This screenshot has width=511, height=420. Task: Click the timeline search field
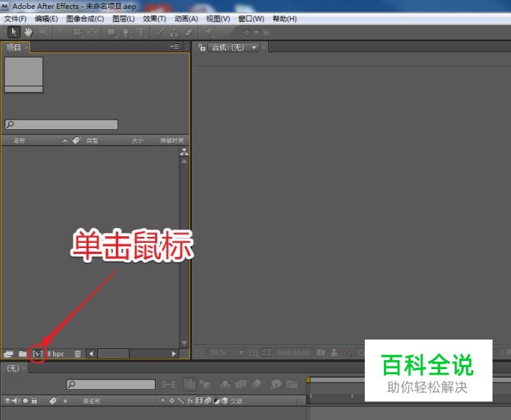pyautogui.click(x=111, y=385)
